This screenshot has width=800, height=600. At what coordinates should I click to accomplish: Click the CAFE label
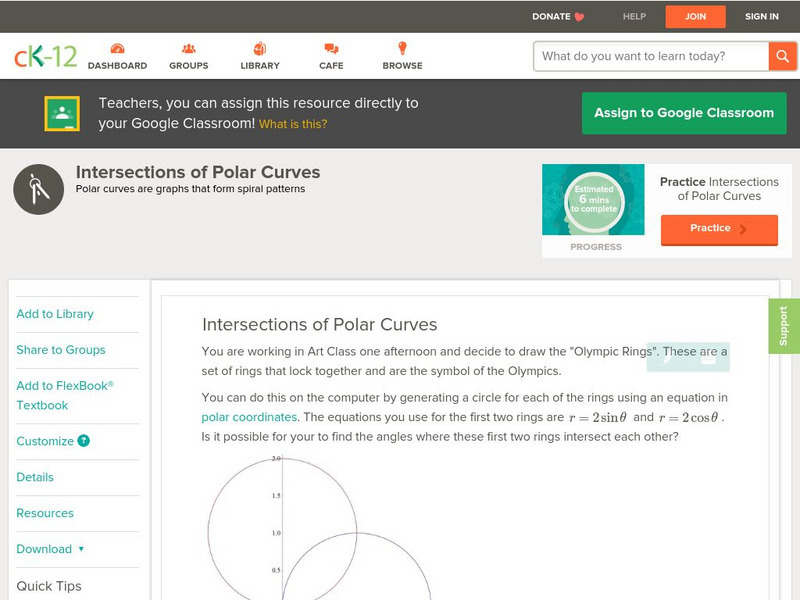coord(331,65)
